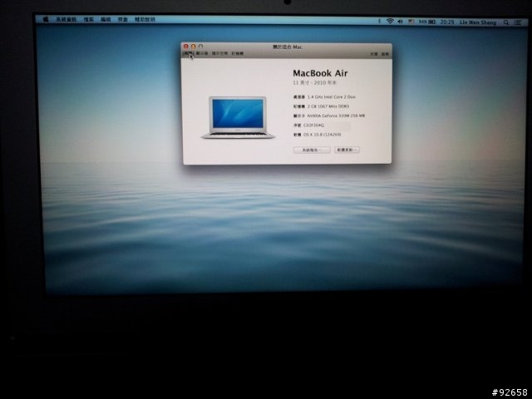Open the Wi-Fi status menu
The height and width of the screenshot is (399, 532).
coord(390,22)
